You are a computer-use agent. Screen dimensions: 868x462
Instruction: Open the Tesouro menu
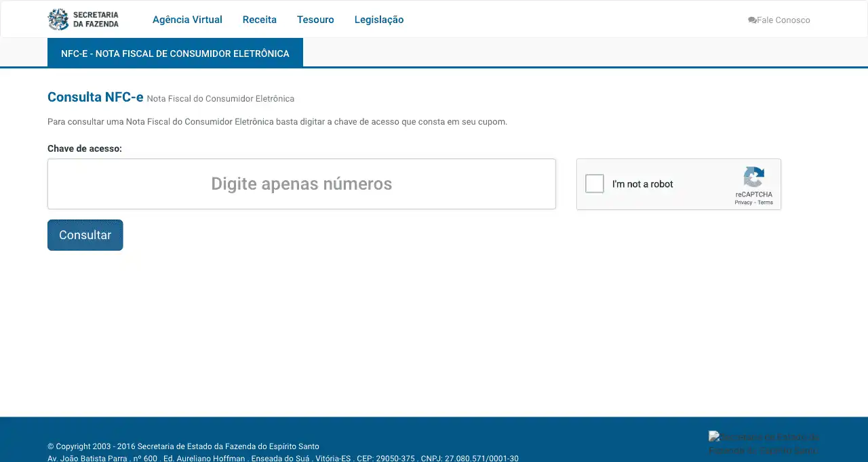point(315,20)
